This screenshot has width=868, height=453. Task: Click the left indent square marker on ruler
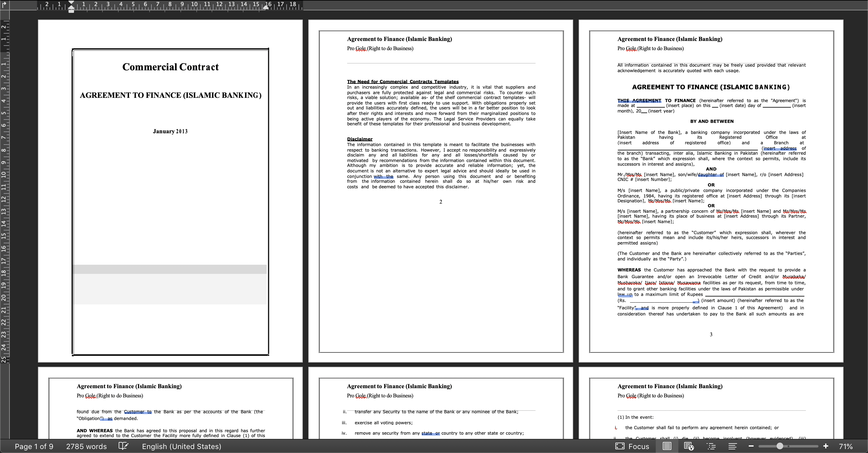pyautogui.click(x=71, y=11)
